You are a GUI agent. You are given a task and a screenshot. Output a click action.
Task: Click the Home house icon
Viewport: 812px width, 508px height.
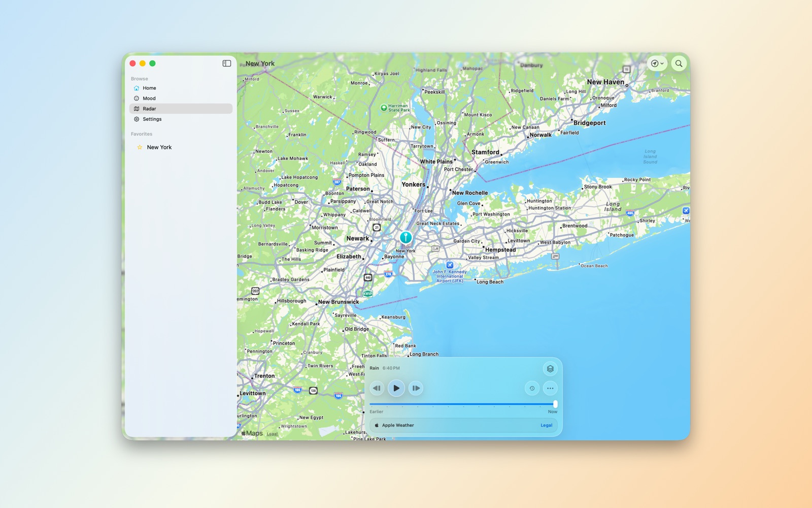click(137, 88)
